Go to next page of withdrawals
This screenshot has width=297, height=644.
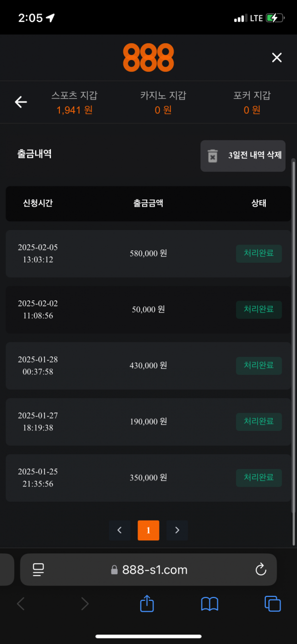pos(177,530)
